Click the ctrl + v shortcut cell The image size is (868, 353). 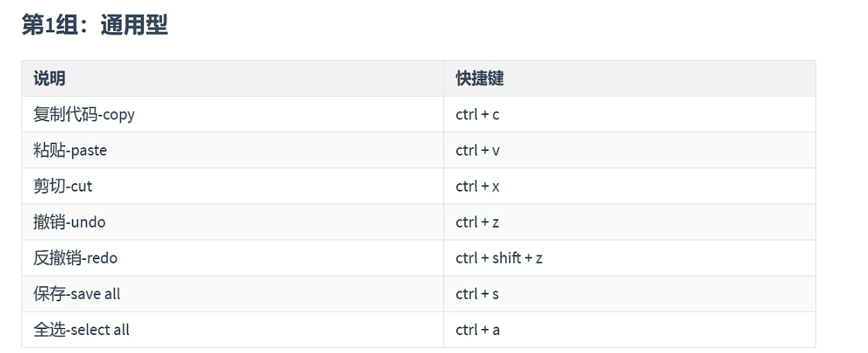pos(629,150)
